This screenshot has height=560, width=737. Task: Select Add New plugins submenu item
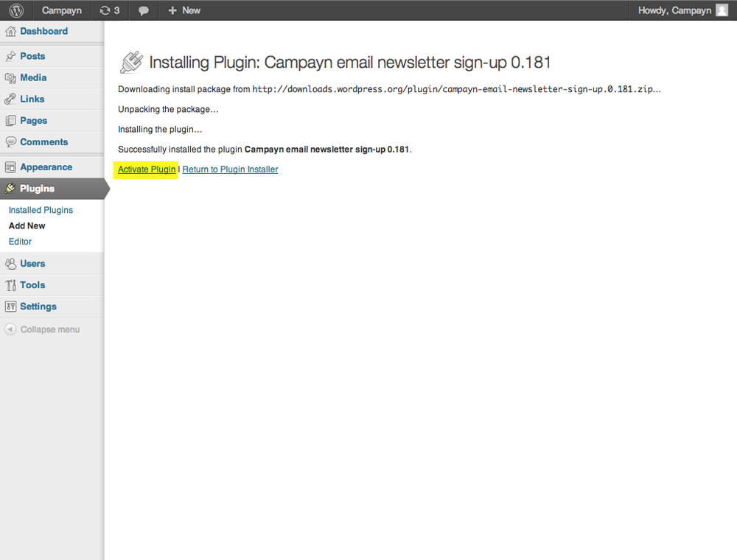pyautogui.click(x=27, y=226)
